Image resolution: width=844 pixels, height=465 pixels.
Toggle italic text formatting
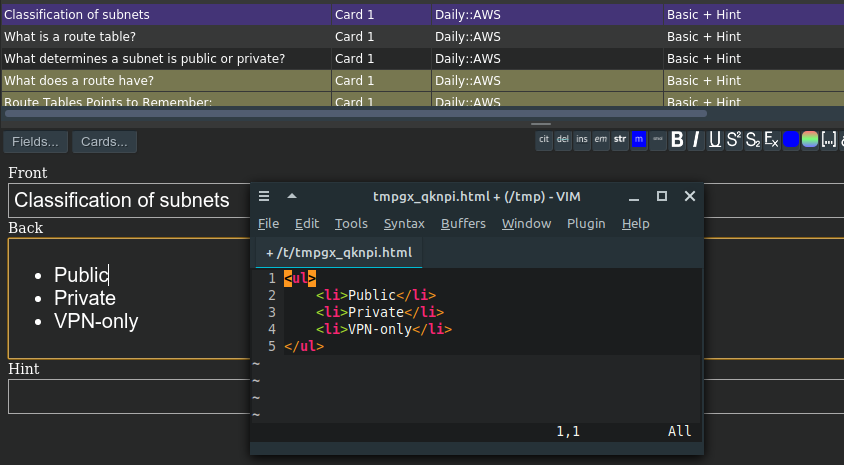click(x=696, y=140)
